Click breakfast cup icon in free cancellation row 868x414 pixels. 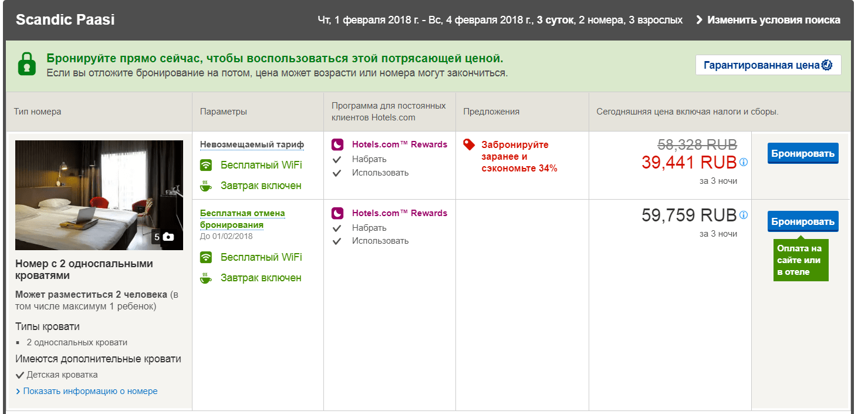tap(205, 278)
